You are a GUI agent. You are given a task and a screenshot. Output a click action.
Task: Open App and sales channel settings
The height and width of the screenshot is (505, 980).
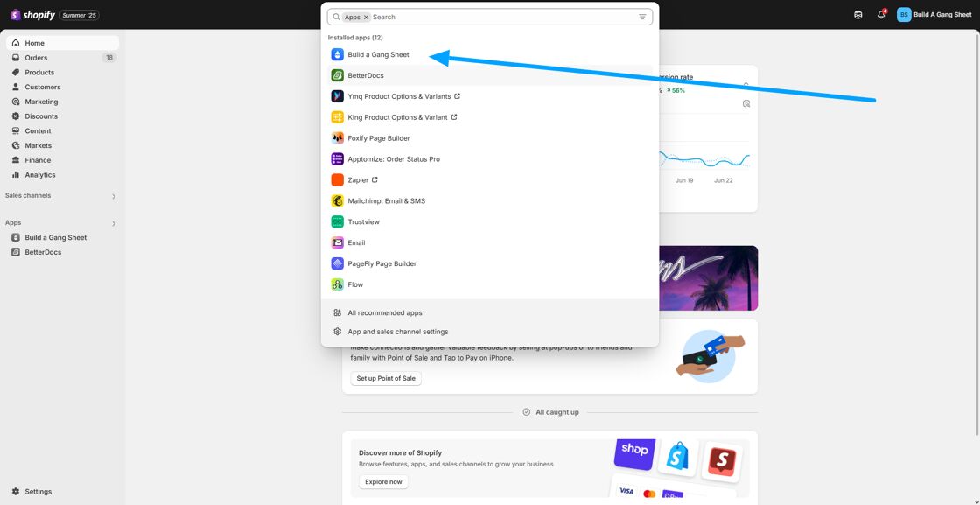pos(490,332)
